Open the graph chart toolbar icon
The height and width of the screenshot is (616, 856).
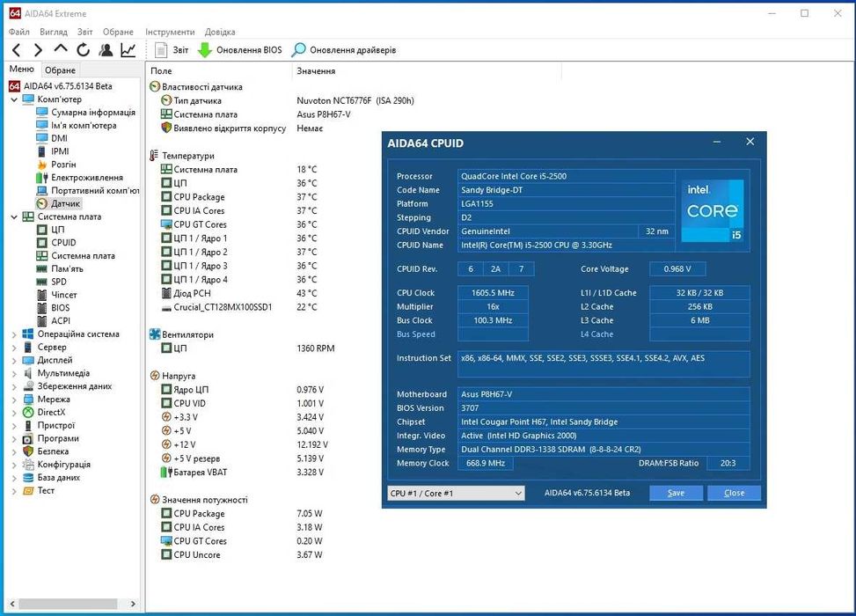pos(128,50)
